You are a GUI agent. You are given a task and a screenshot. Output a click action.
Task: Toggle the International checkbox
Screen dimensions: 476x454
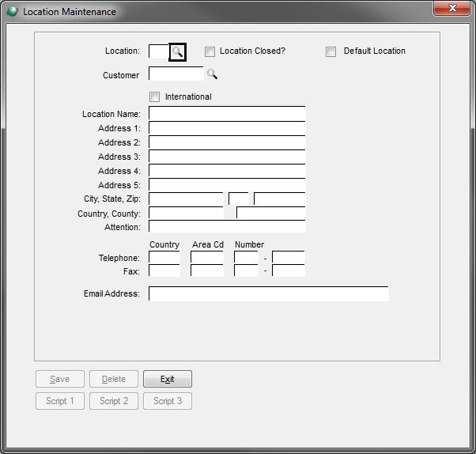tap(154, 96)
